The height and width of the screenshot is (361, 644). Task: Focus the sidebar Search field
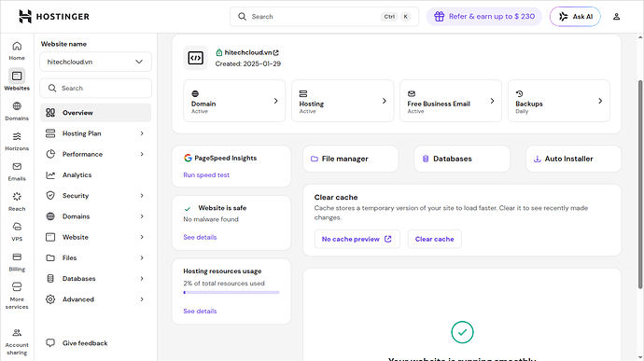coord(96,89)
